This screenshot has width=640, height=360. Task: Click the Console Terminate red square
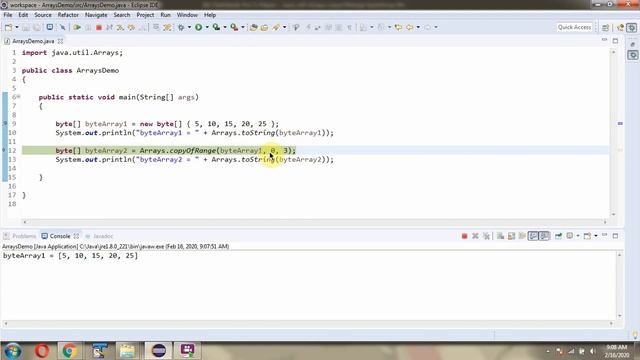464,236
